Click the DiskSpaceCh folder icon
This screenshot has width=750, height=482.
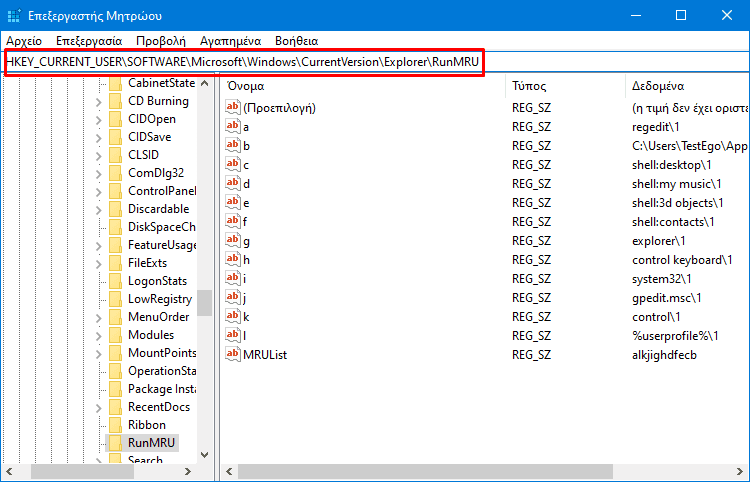115,227
